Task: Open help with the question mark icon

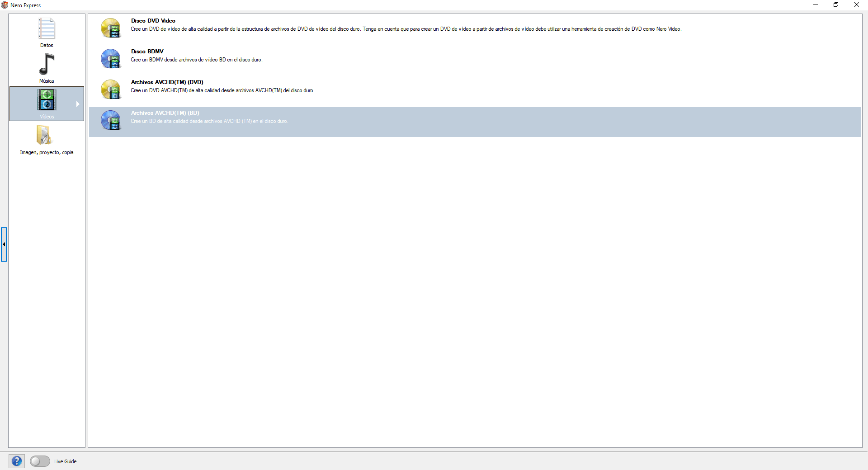Action: coord(17,461)
